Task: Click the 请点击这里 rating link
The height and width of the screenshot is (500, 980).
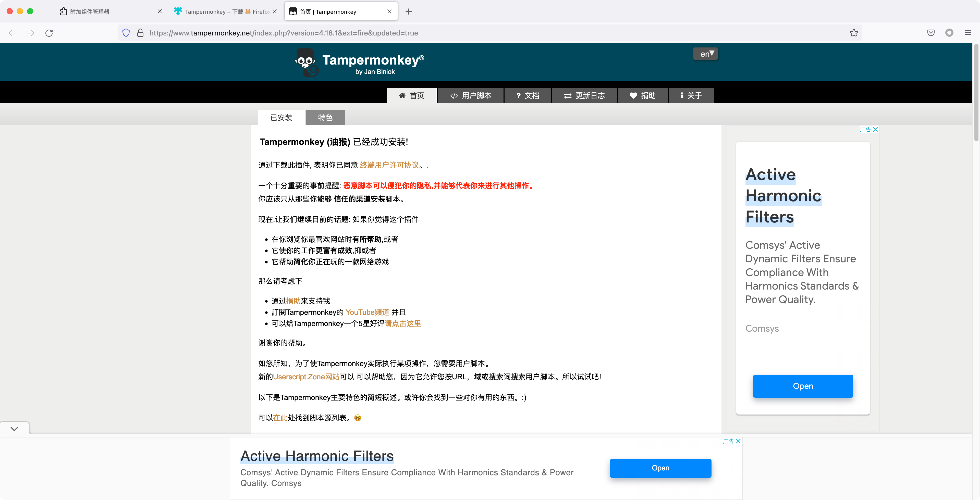Action: 403,323
